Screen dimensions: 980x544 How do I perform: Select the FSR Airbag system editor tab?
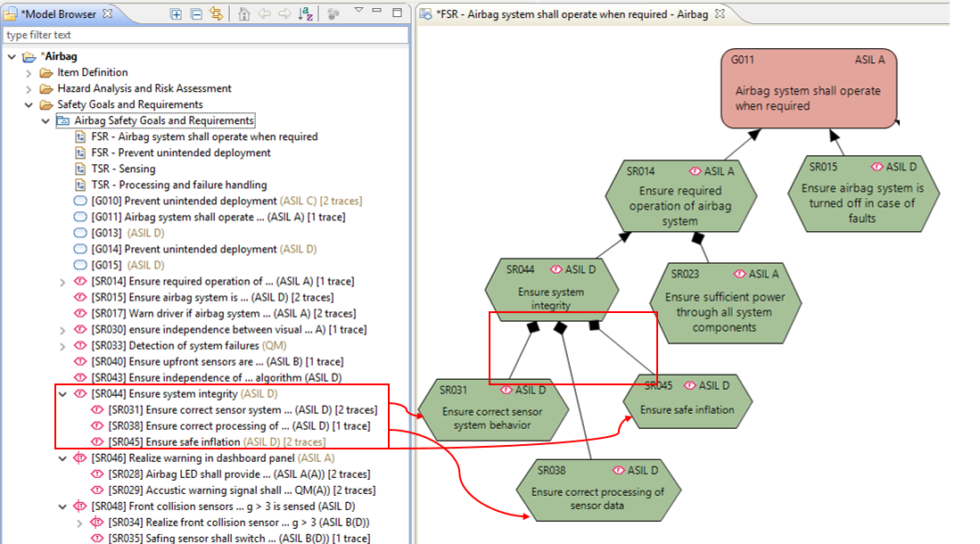click(571, 14)
